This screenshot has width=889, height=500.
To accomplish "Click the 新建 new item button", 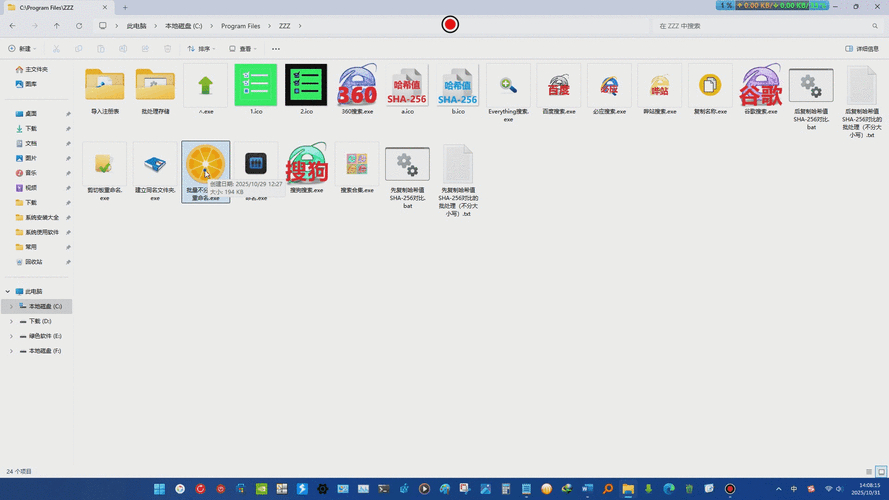I will (x=22, y=48).
